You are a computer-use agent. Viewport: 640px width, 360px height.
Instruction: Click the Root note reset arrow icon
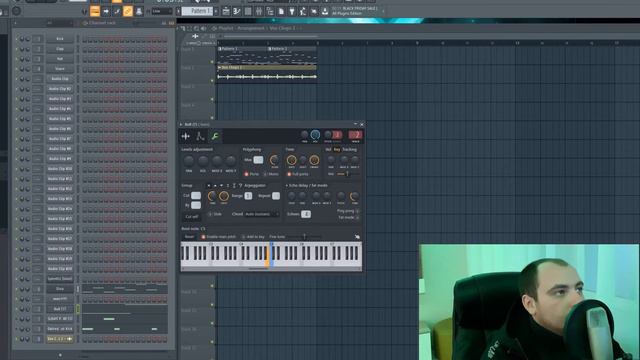point(203,229)
